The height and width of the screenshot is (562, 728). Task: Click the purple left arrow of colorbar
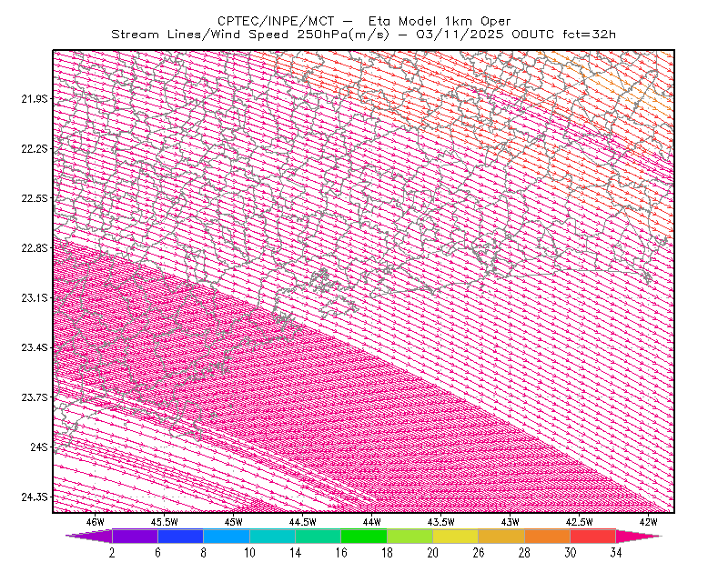[x=89, y=536]
